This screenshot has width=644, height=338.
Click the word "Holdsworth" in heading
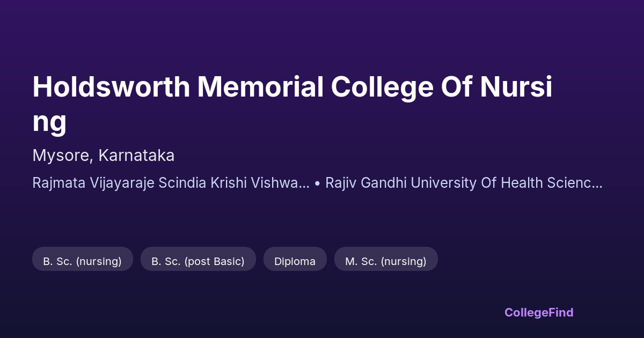[111, 87]
